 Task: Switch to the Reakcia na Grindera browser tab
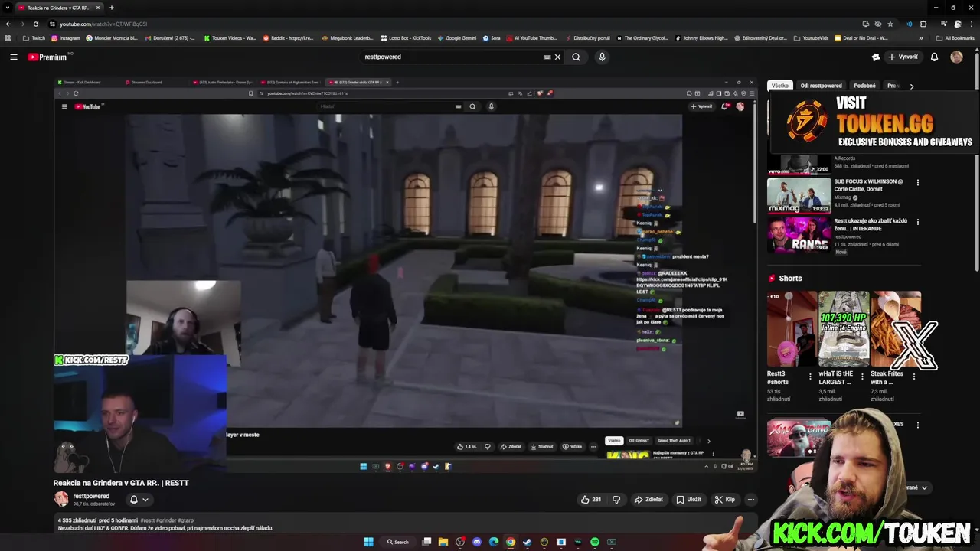(60, 8)
